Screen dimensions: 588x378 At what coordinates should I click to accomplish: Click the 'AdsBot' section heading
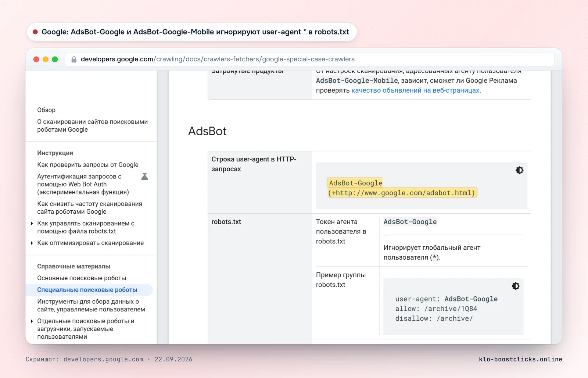207,131
